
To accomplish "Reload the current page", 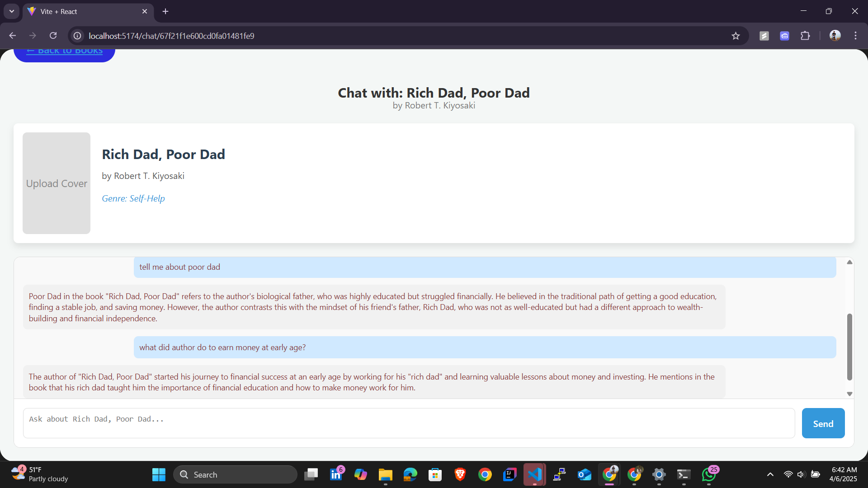I will pyautogui.click(x=53, y=36).
